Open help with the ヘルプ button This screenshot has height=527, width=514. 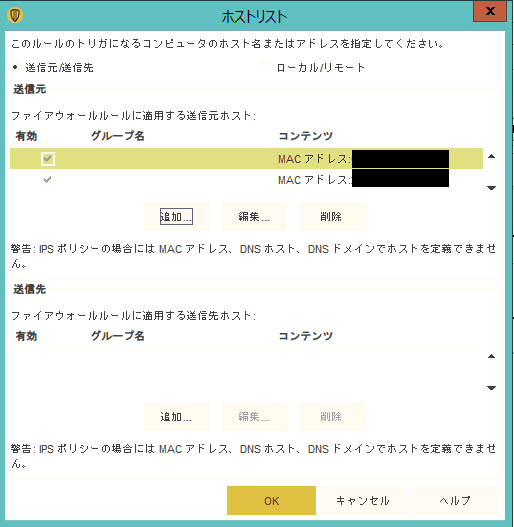coord(456,500)
